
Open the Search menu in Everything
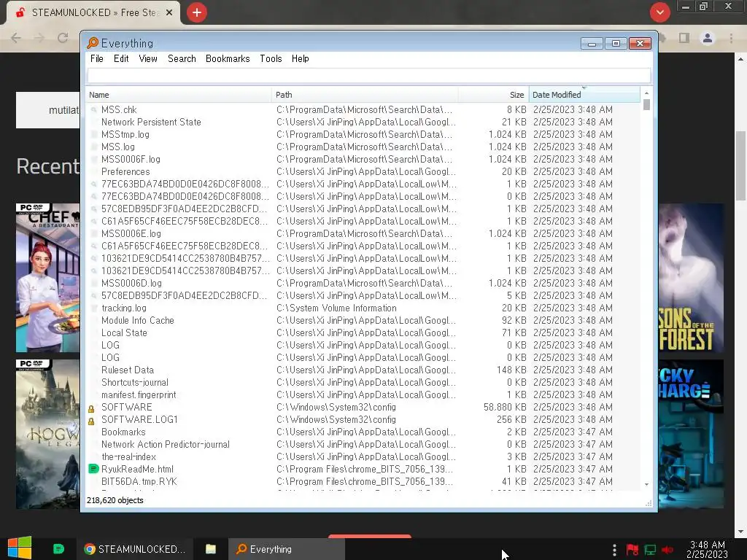(182, 58)
